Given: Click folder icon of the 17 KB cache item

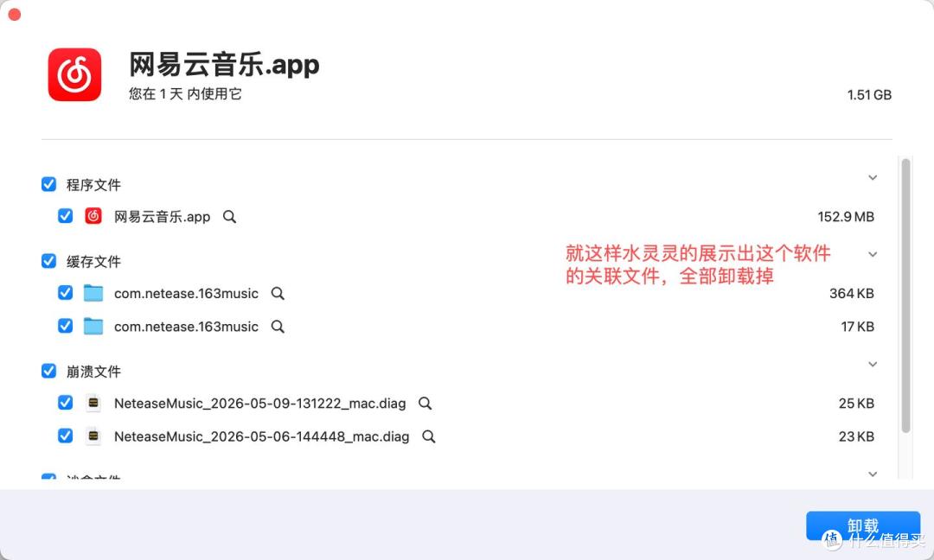Looking at the screenshot, I should click(x=93, y=326).
